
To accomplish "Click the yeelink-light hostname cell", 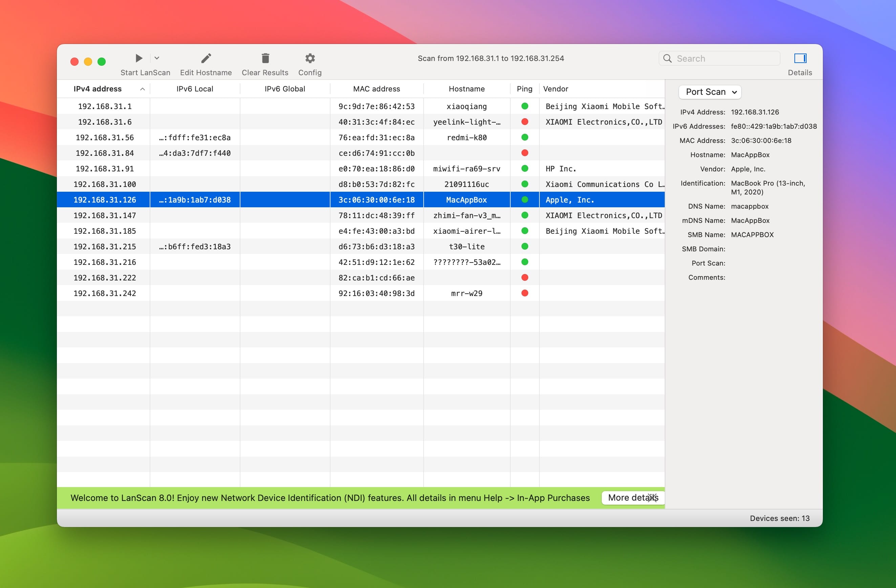I will 466,122.
